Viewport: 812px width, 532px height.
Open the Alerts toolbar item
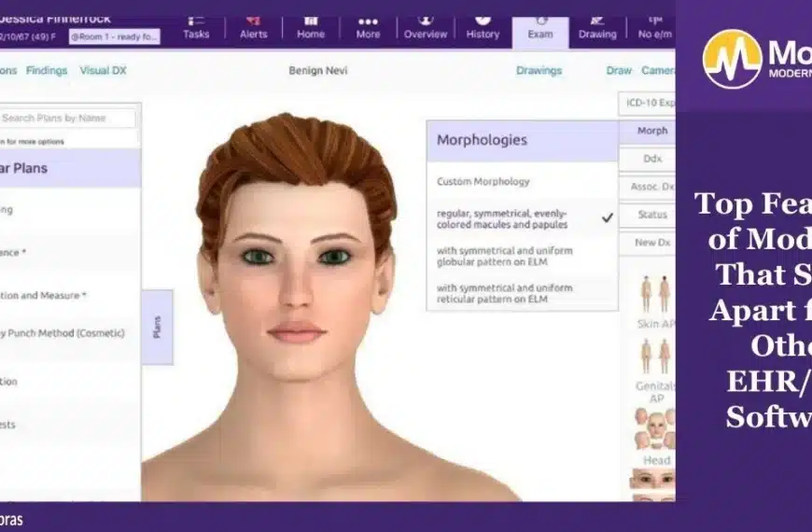[x=253, y=29]
